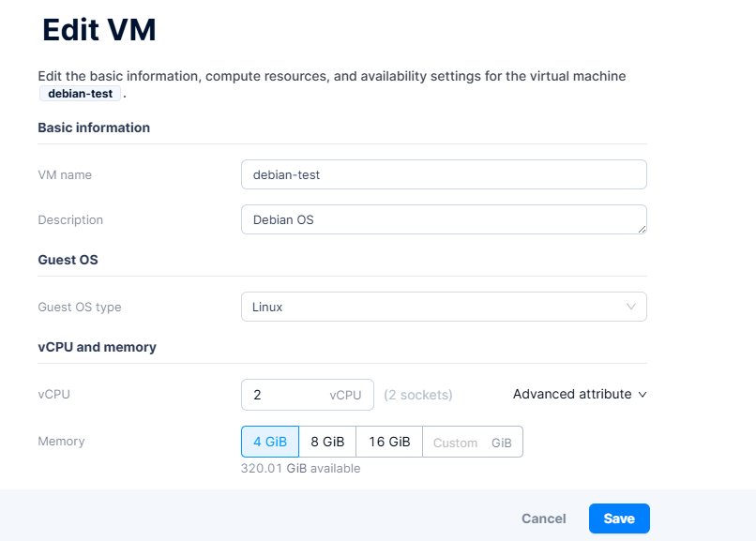Click the Memory field label
756x541 pixels.
[61, 441]
